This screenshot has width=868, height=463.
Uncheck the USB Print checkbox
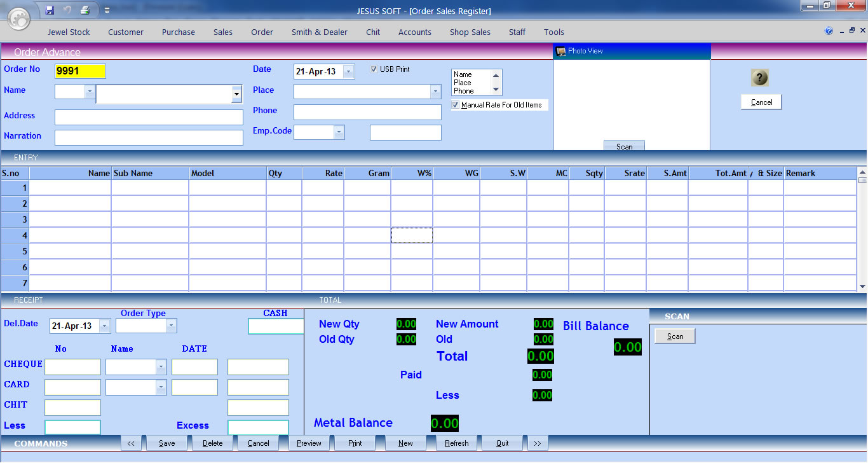click(374, 69)
